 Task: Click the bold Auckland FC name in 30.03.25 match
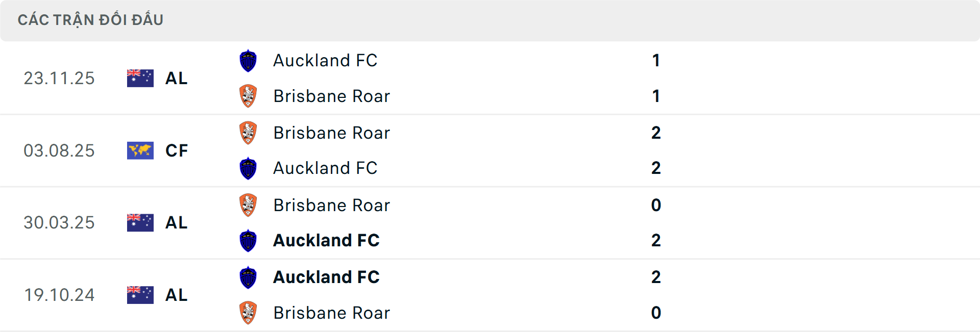tap(327, 241)
